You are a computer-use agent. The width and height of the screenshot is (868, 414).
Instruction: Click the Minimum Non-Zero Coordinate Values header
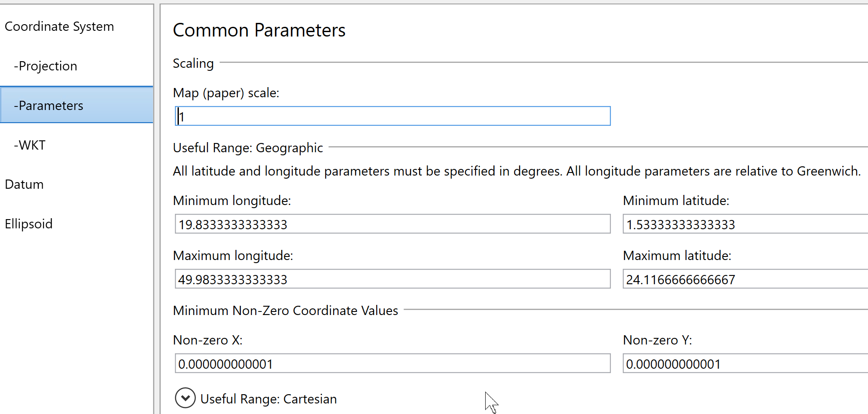pyautogui.click(x=286, y=311)
